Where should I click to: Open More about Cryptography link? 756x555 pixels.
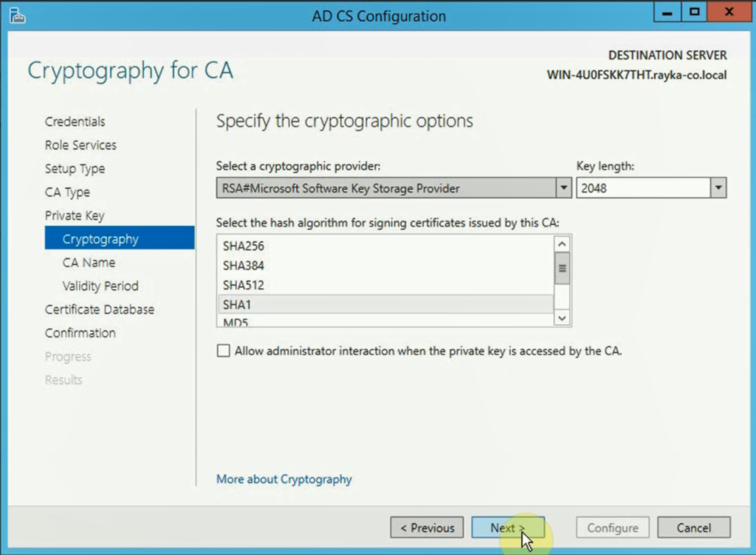pyautogui.click(x=284, y=479)
